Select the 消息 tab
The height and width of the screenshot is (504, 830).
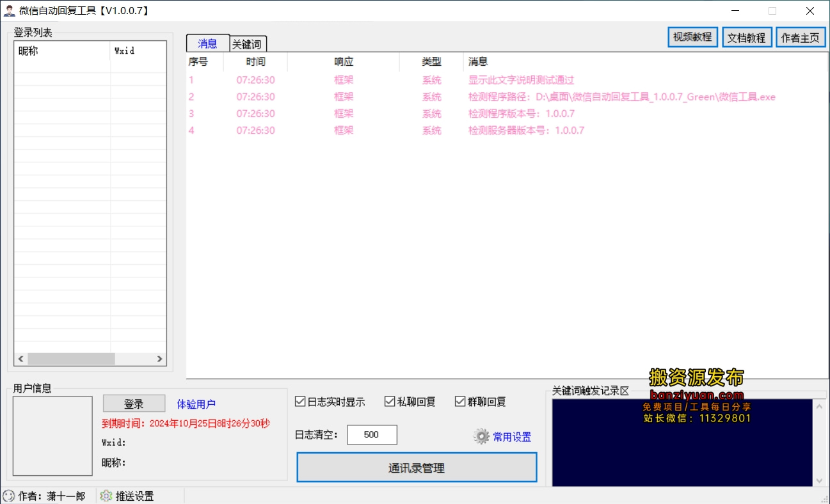207,43
